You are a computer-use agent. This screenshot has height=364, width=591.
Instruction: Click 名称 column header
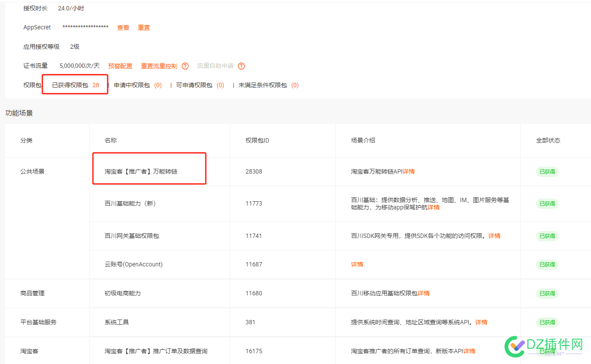click(111, 140)
